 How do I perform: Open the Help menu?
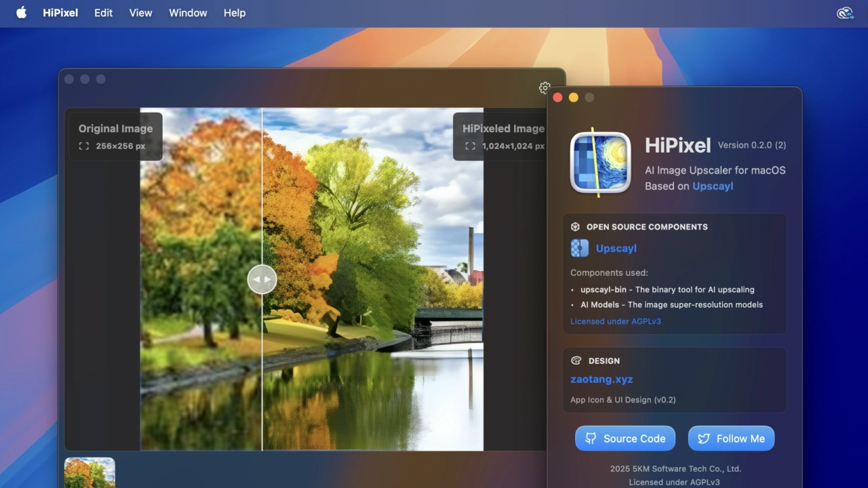point(235,13)
